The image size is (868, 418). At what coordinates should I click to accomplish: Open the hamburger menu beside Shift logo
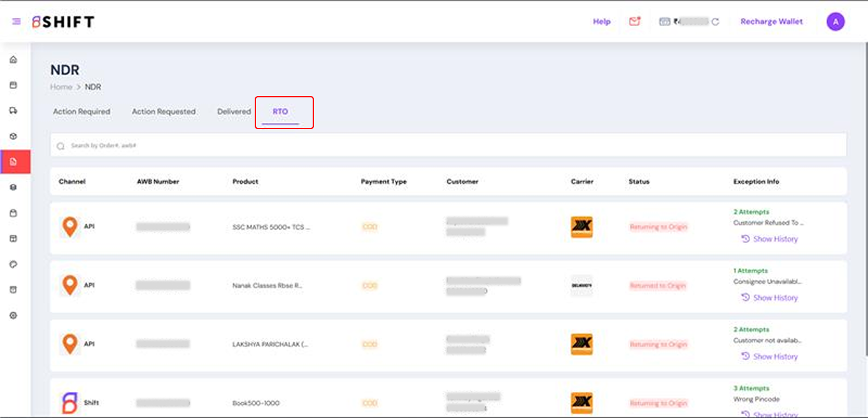17,22
